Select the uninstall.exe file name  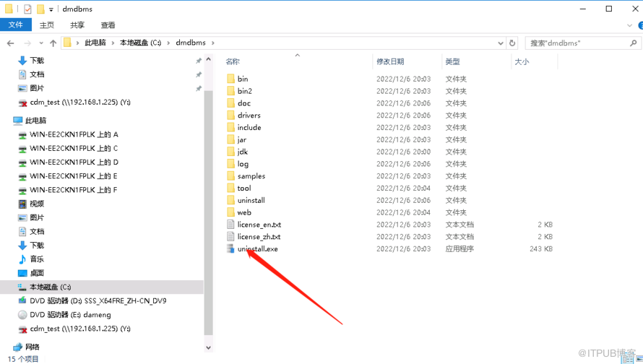pos(257,249)
